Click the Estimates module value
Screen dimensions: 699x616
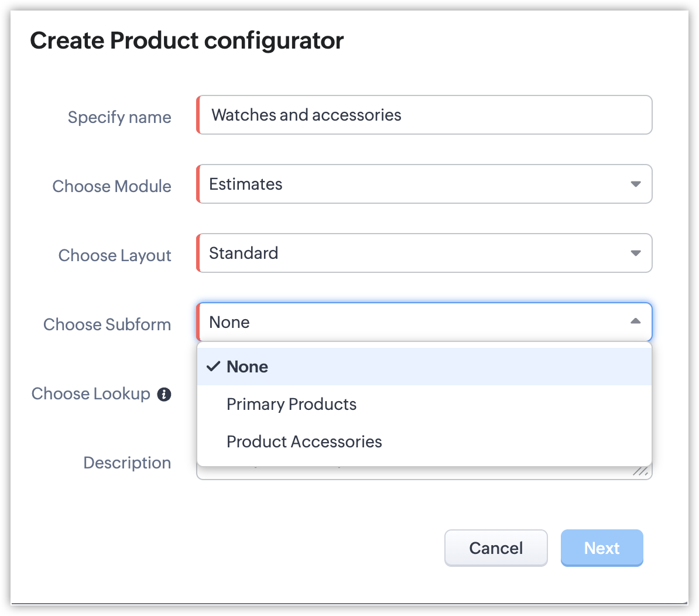tap(246, 184)
